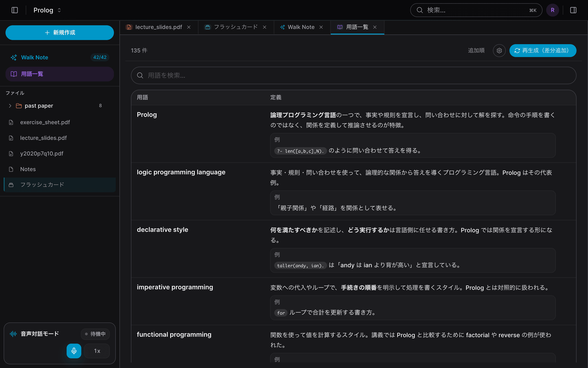Viewport: 588px width, 368px height.
Task: Click the 用語 column header
Action: (142, 97)
